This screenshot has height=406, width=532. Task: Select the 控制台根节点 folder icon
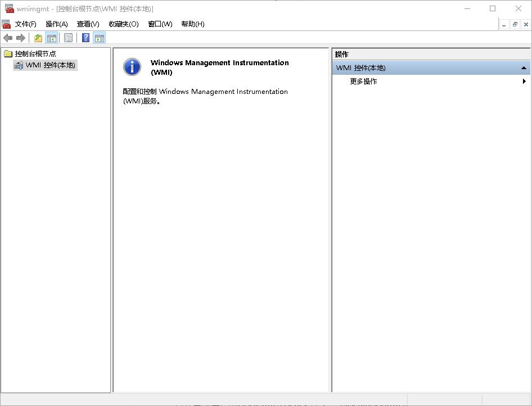click(x=8, y=53)
